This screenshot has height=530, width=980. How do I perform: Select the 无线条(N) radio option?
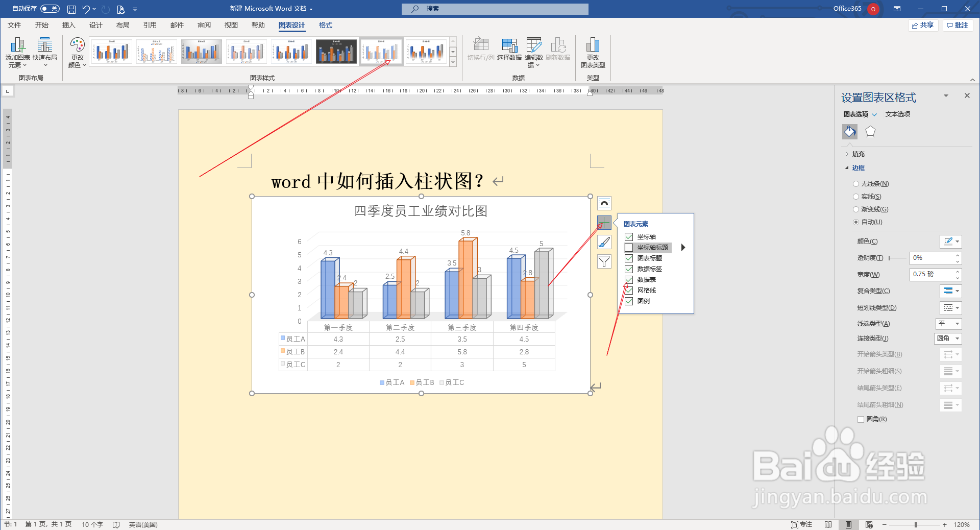pyautogui.click(x=856, y=183)
